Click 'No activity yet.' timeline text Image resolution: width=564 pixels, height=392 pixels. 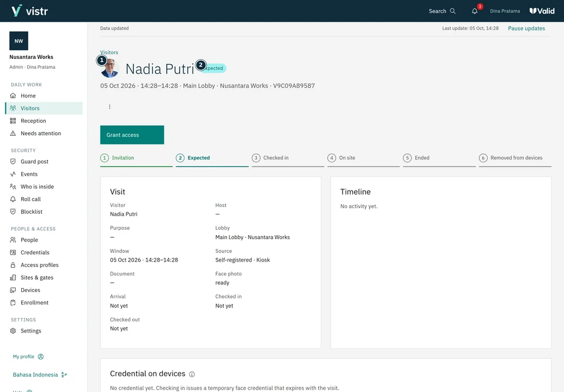[359, 207]
